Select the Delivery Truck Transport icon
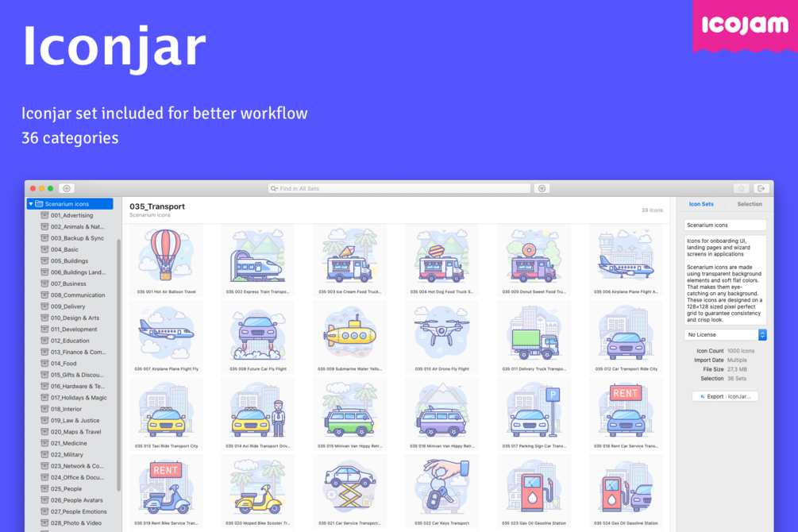 tap(534, 337)
